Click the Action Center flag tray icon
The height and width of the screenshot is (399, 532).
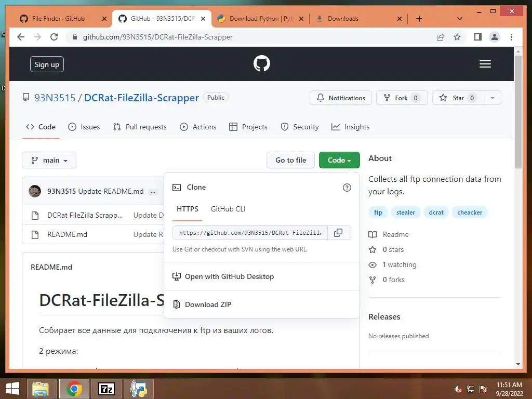point(483,389)
